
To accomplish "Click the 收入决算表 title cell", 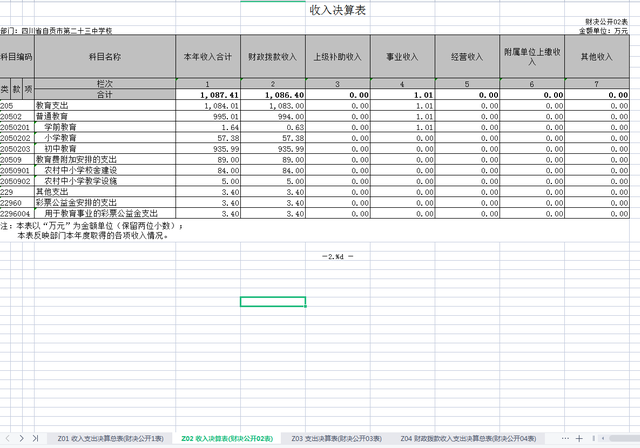I will pyautogui.click(x=335, y=9).
